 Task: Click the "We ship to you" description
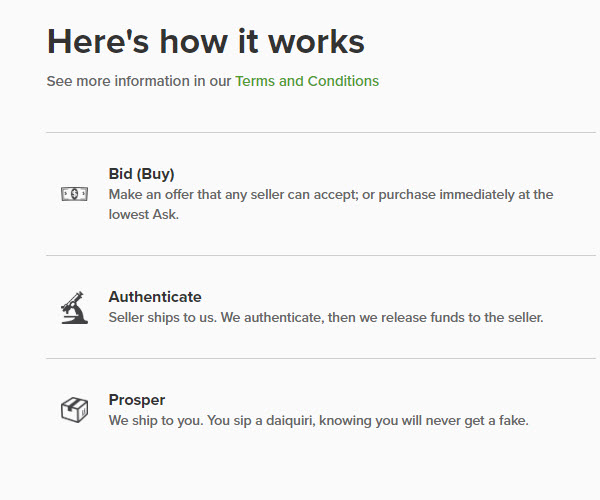tap(319, 420)
